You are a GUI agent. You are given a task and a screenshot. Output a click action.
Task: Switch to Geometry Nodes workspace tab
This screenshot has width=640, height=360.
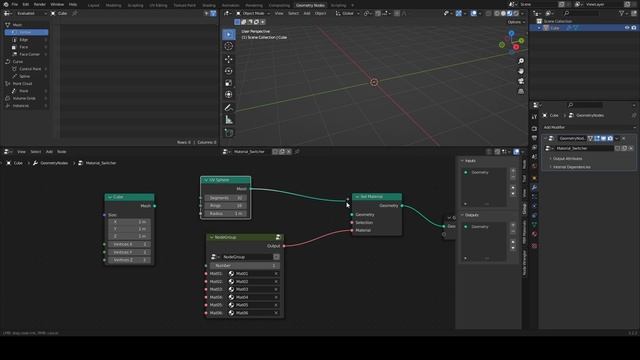point(310,5)
